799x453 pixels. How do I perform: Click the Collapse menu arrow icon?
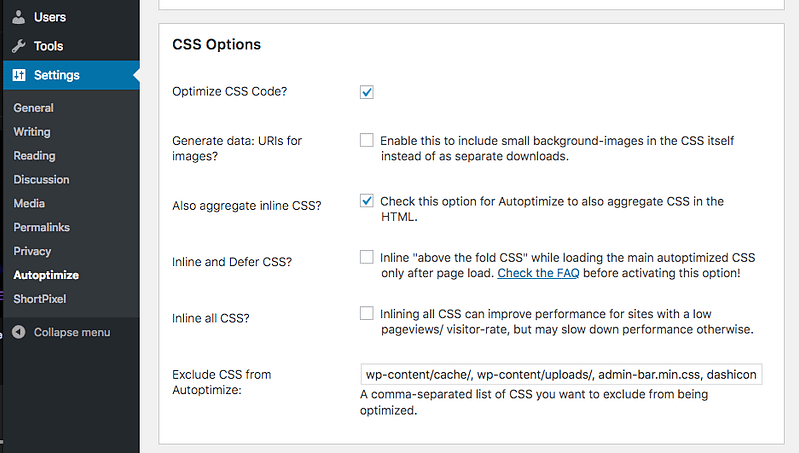[x=19, y=332]
